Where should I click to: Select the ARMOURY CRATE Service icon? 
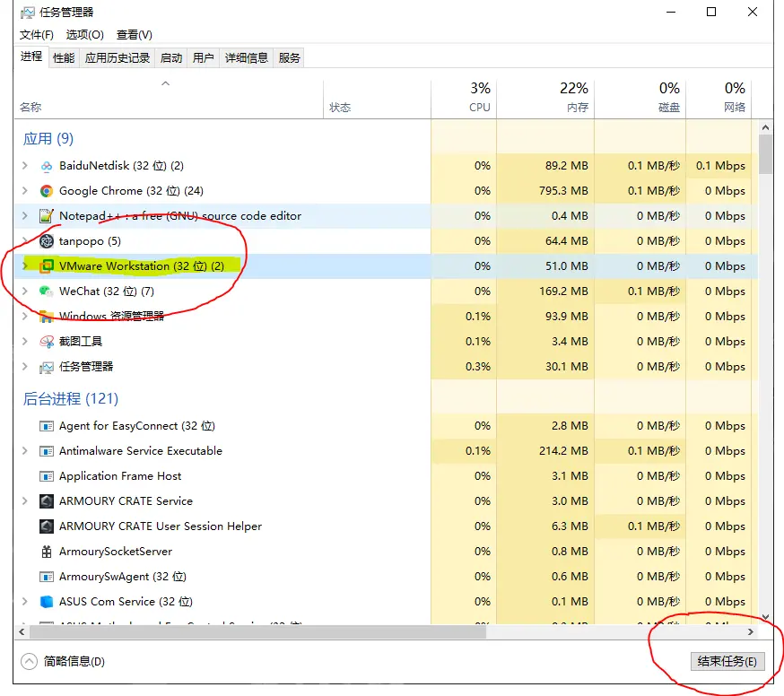click(x=47, y=501)
